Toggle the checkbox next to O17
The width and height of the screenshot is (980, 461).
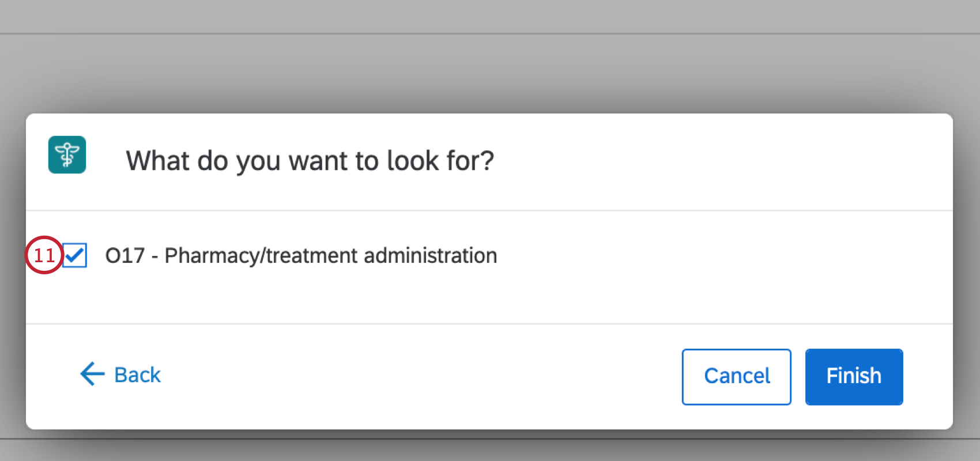pos(75,255)
